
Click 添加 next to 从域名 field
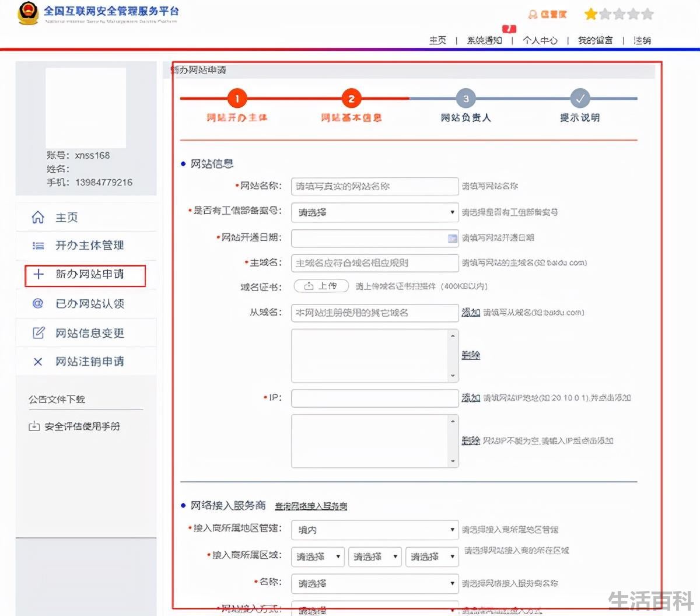click(471, 313)
